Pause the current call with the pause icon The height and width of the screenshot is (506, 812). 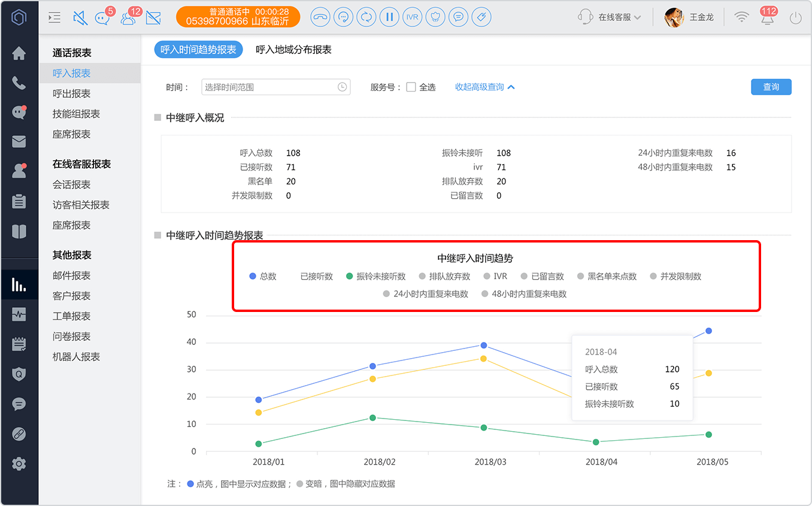389,17
